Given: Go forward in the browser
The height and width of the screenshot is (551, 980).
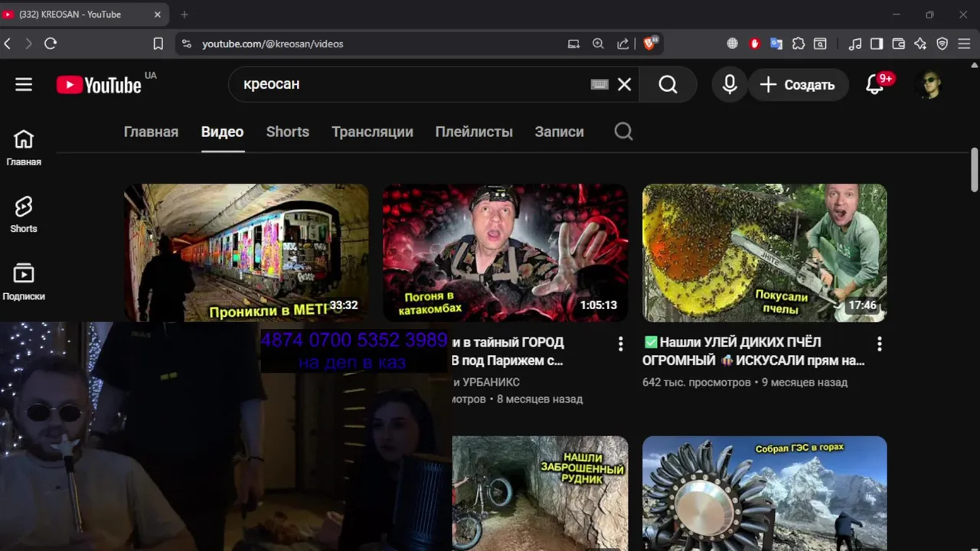Looking at the screenshot, I should [28, 44].
